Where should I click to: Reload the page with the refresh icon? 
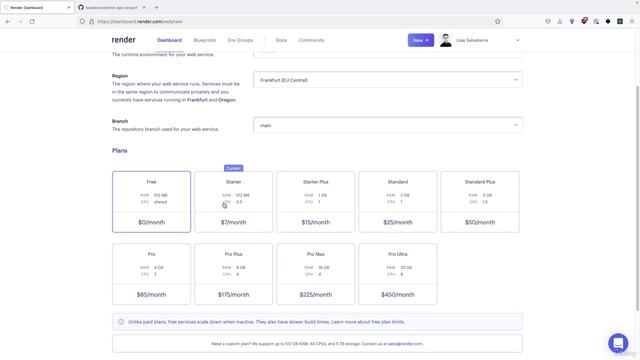(32, 21)
